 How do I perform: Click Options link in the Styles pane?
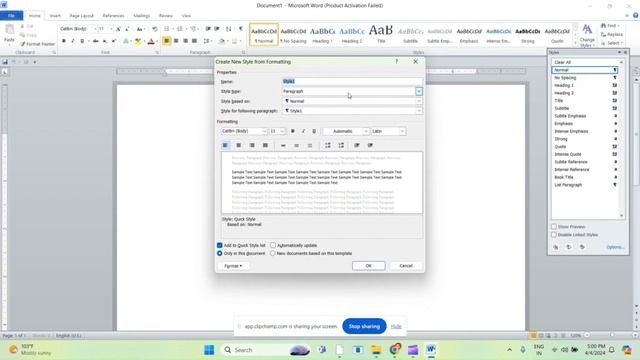click(615, 247)
